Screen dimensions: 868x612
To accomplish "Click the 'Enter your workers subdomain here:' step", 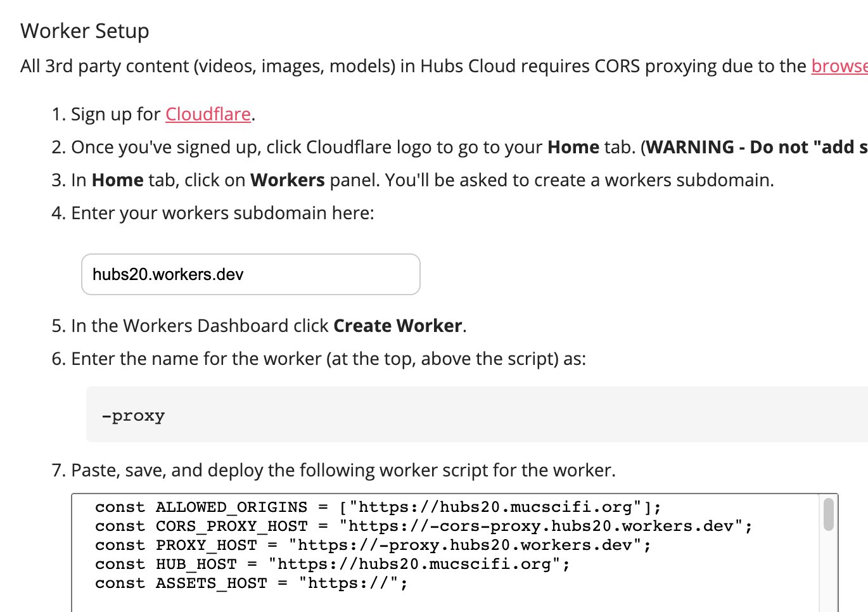I will tap(222, 213).
